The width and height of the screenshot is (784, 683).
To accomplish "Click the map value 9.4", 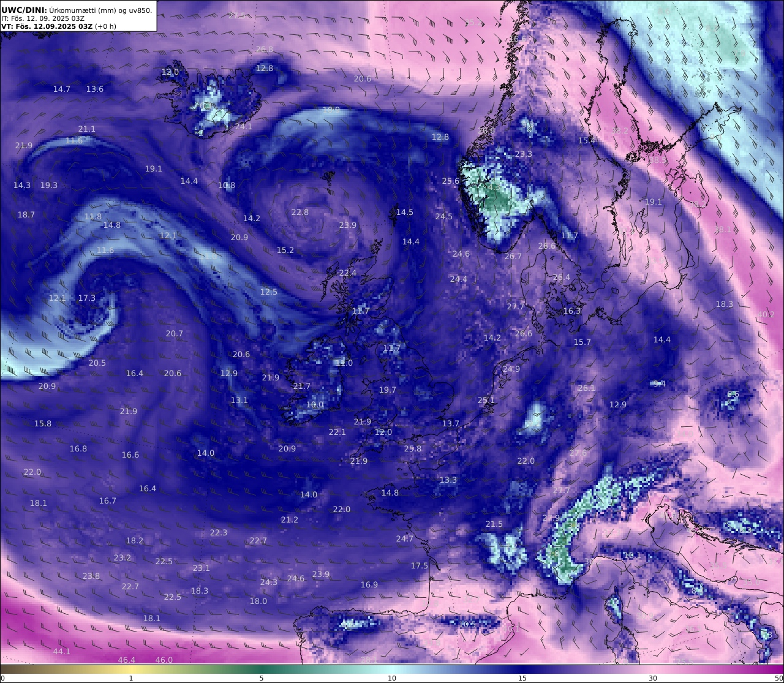I will [660, 383].
